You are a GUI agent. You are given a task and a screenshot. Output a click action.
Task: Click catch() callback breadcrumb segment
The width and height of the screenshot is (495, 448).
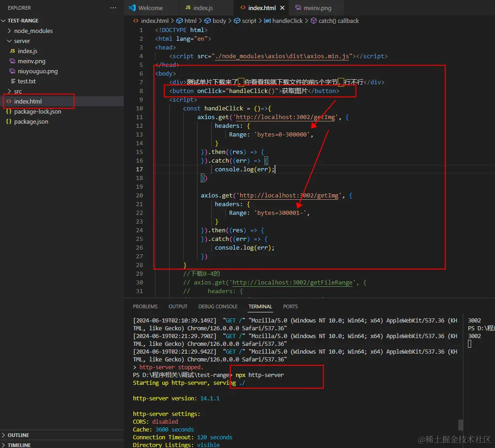coord(338,21)
